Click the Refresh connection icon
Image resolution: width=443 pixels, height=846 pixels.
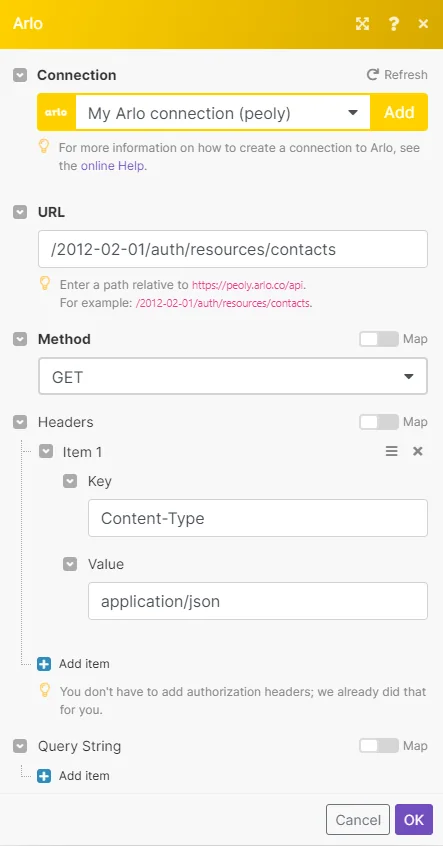click(372, 74)
